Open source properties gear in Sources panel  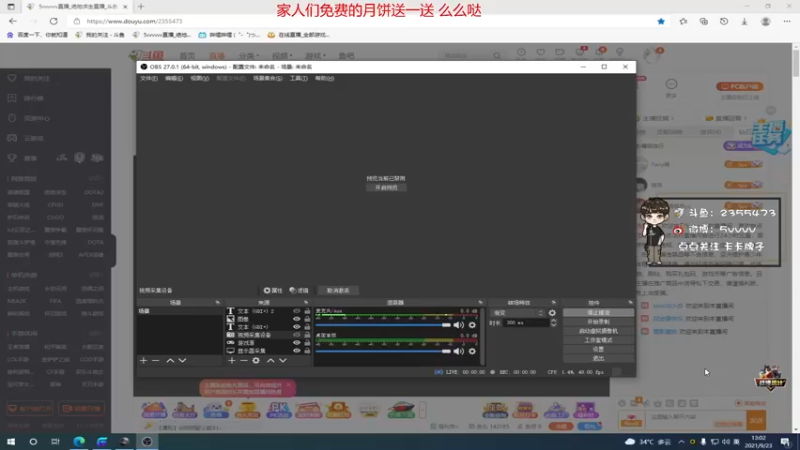[x=256, y=360]
